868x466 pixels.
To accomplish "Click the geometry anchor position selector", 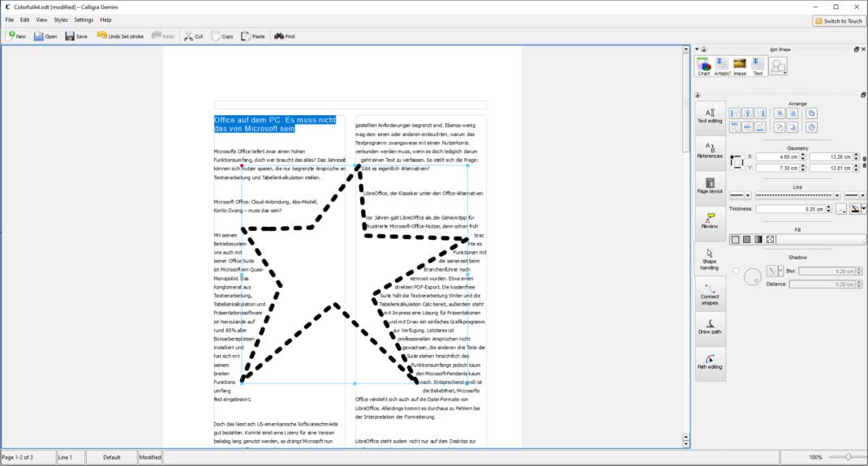I will [x=737, y=162].
